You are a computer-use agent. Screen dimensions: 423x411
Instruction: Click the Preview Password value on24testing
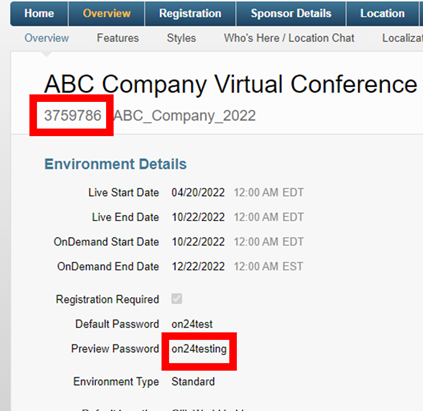[x=199, y=349]
